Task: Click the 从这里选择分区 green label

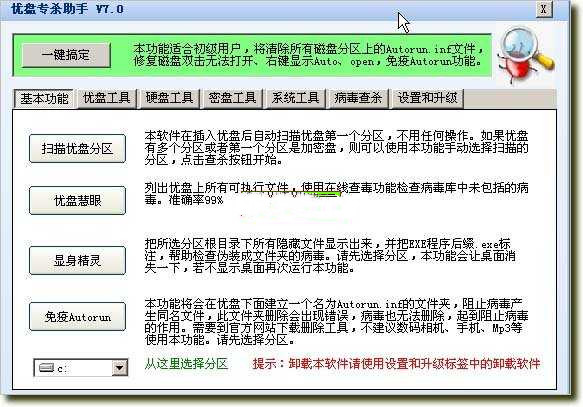Action: point(186,364)
